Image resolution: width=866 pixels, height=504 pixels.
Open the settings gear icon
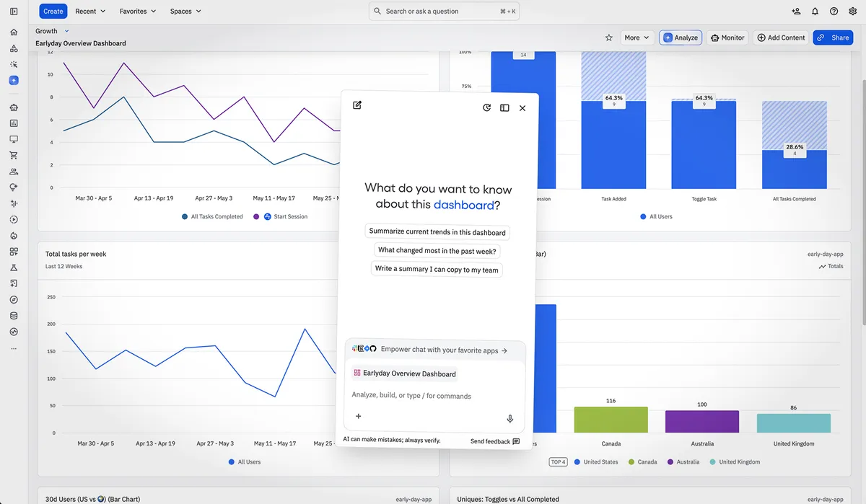tap(853, 11)
